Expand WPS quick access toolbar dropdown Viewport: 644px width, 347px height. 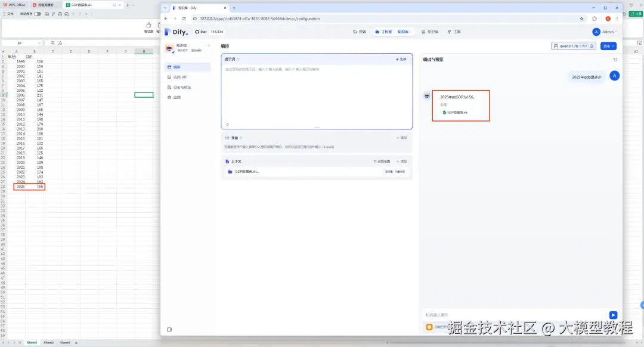(86, 14)
